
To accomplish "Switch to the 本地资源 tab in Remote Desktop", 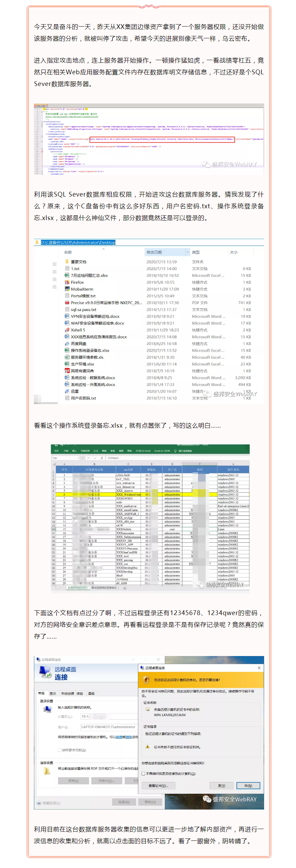I will (67, 693).
